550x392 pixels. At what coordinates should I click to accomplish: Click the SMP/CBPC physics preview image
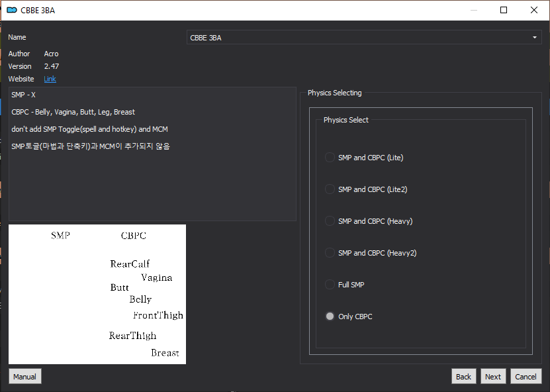pos(97,294)
